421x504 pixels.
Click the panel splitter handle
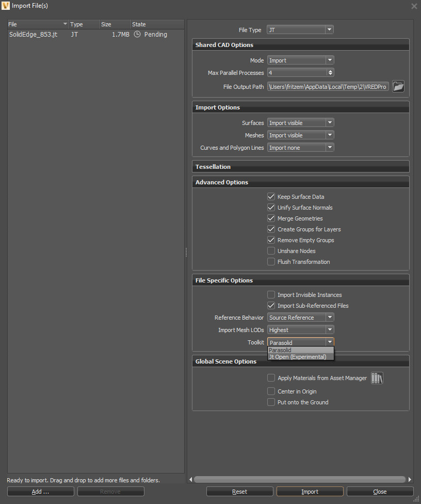tap(186, 253)
